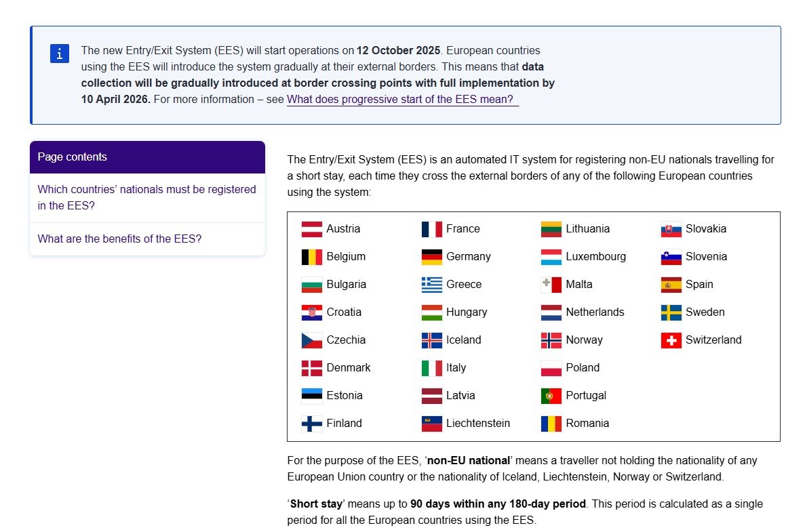This screenshot has height=532, width=805.
Task: Go to 'What are the benefits of the EES?'
Action: pos(119,239)
